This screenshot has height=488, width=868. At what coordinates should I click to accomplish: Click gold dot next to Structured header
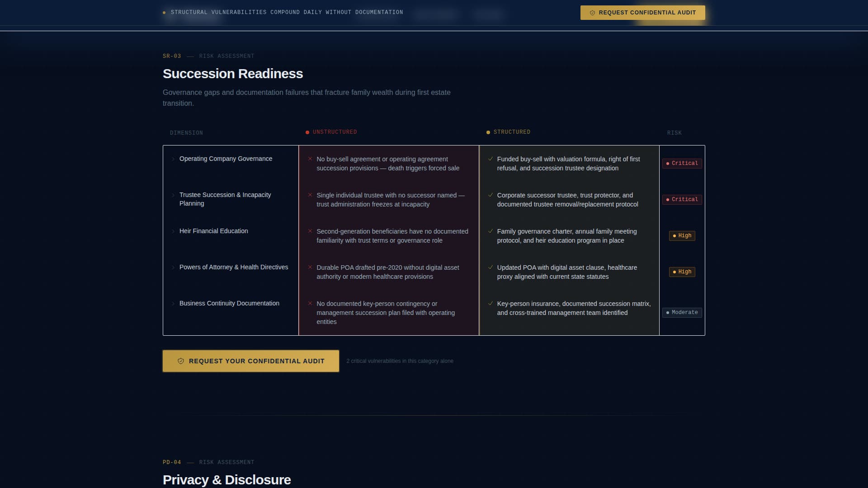[488, 132]
